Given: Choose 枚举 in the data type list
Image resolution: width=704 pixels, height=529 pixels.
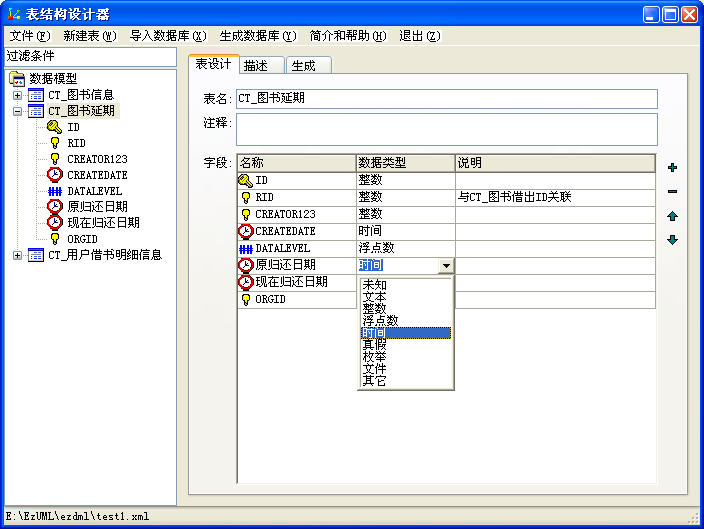Looking at the screenshot, I should point(374,357).
